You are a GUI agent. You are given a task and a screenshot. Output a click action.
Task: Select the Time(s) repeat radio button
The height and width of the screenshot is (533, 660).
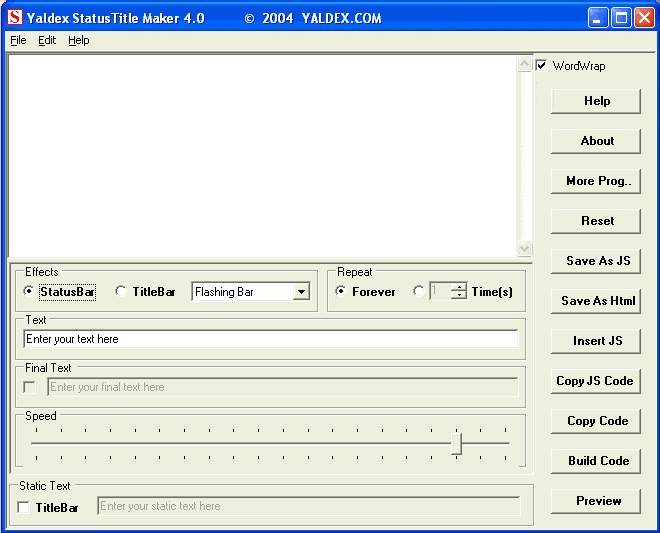[418, 291]
